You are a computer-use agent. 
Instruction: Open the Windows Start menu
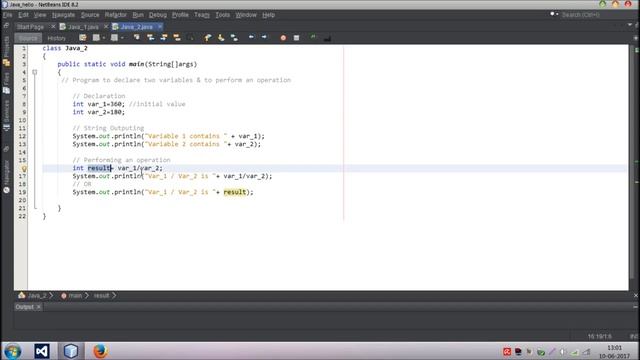coord(12,351)
